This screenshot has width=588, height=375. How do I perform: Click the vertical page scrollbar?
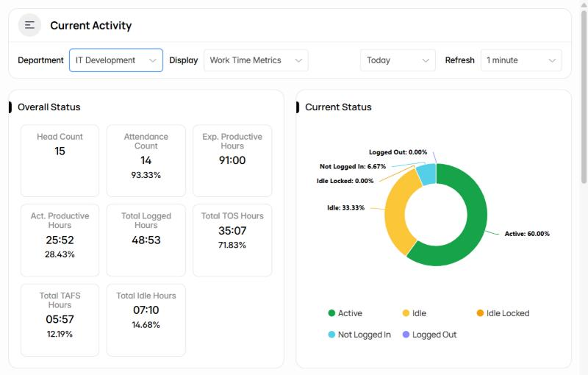pos(584,98)
